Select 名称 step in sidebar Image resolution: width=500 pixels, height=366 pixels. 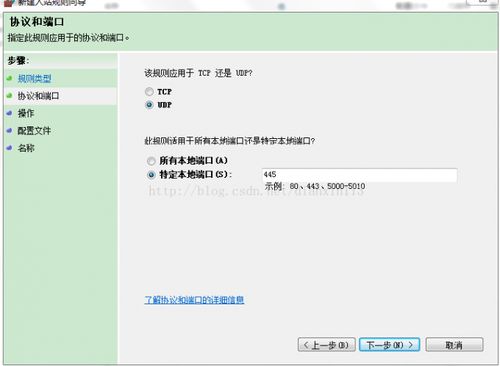point(26,148)
